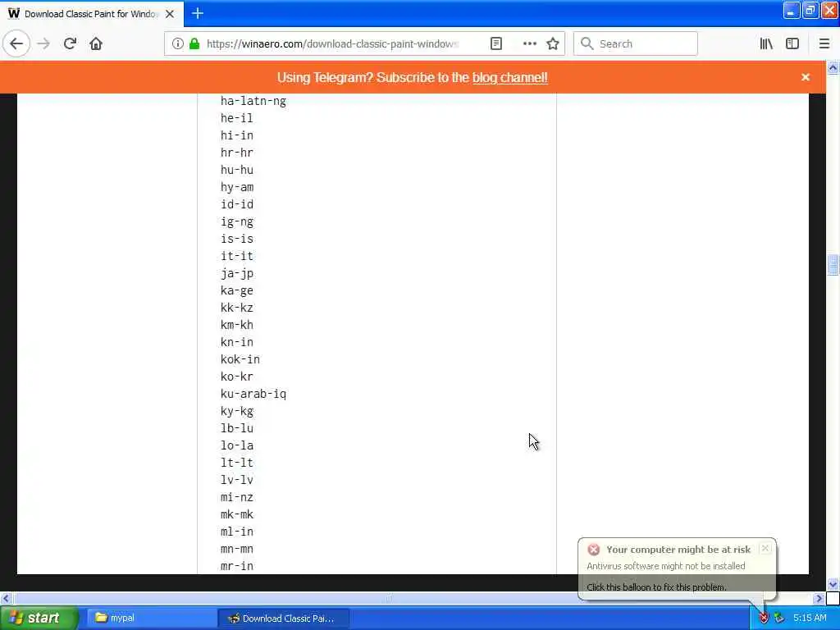Click the 'mr-in' list entry
This screenshot has width=840, height=630.
pyautogui.click(x=237, y=566)
